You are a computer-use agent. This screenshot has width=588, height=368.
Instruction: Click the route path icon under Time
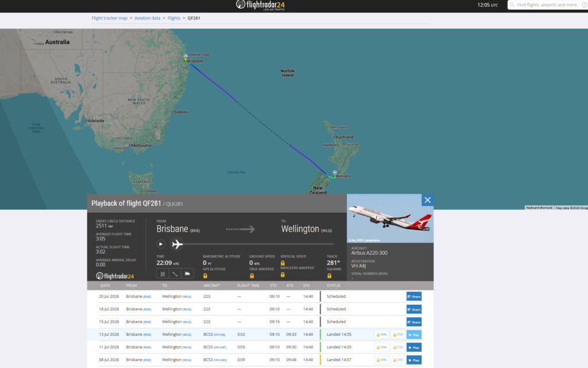(x=175, y=274)
